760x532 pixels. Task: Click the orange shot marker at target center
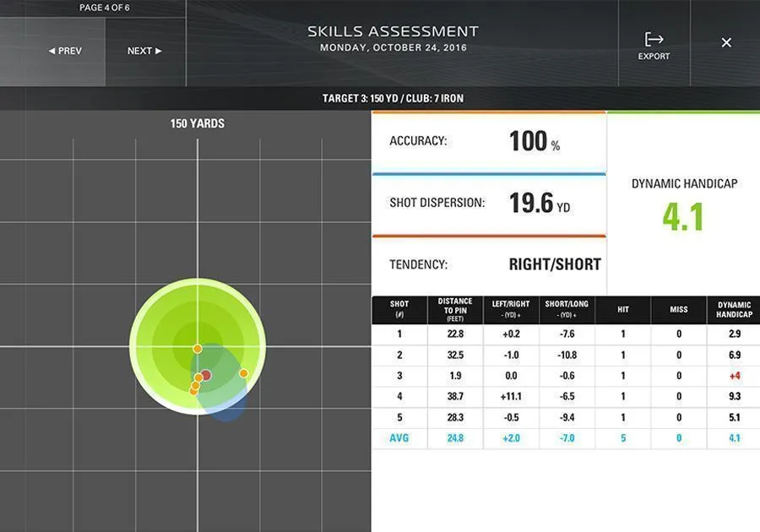[197, 348]
